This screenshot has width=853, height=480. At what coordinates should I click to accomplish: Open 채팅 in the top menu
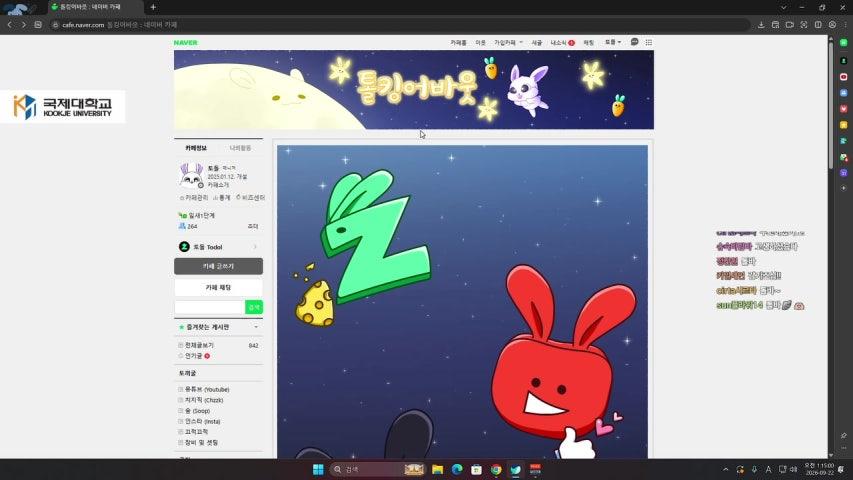[589, 42]
